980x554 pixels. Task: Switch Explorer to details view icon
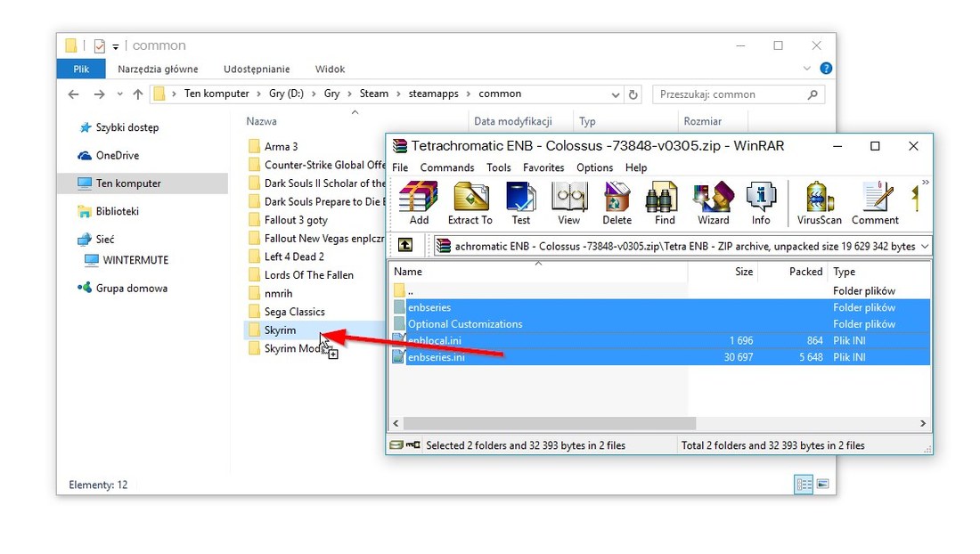coord(804,484)
